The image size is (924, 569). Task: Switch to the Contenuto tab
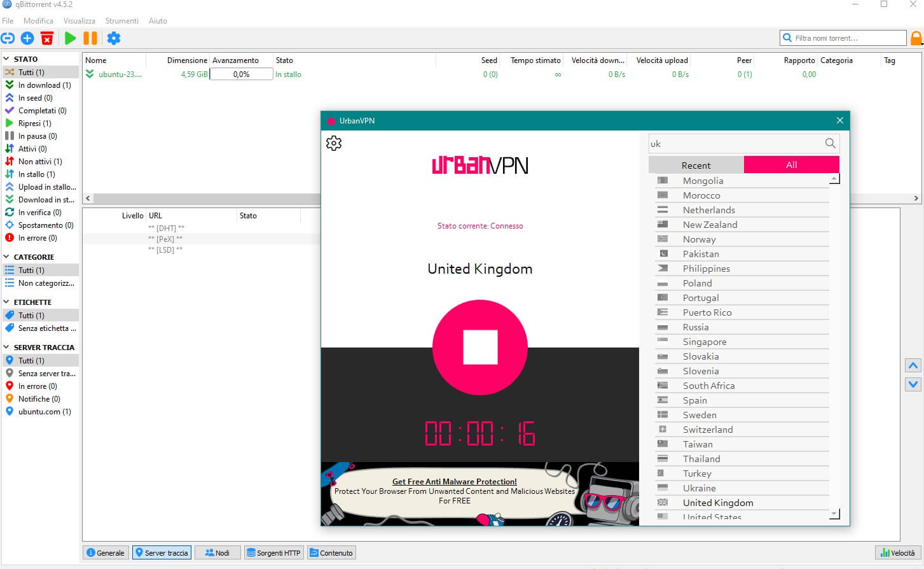(x=331, y=552)
